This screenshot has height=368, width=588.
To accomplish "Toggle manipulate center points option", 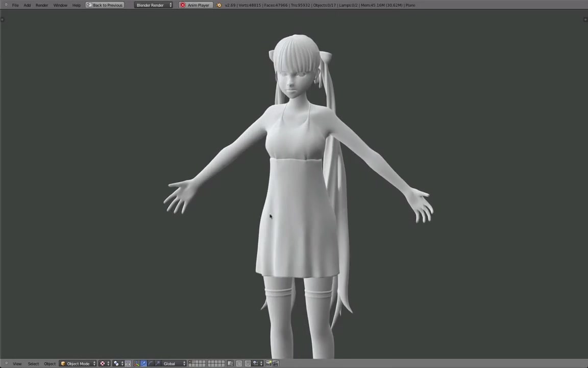I will pos(128,363).
